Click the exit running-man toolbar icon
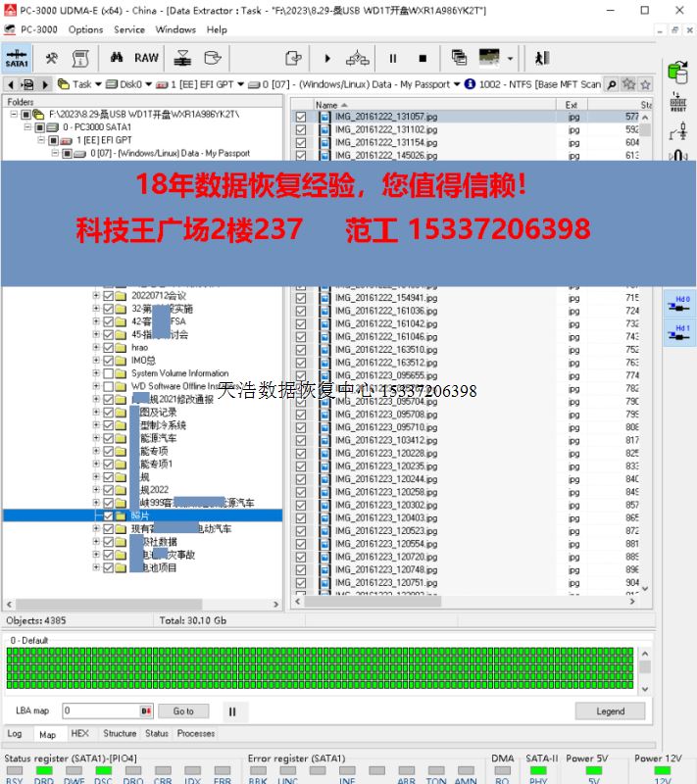The image size is (697, 784). 542,58
